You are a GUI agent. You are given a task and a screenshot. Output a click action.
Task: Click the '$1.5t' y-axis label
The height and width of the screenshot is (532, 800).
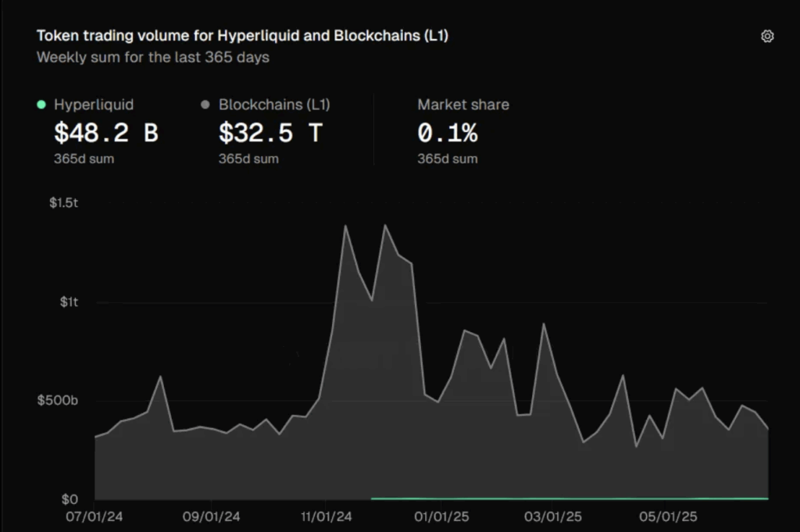(64, 203)
